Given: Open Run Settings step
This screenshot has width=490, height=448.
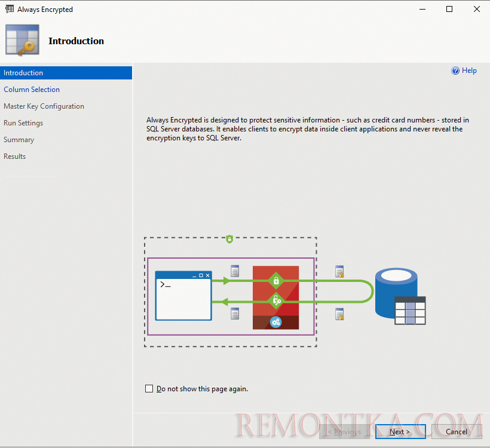Looking at the screenshot, I should (x=23, y=123).
